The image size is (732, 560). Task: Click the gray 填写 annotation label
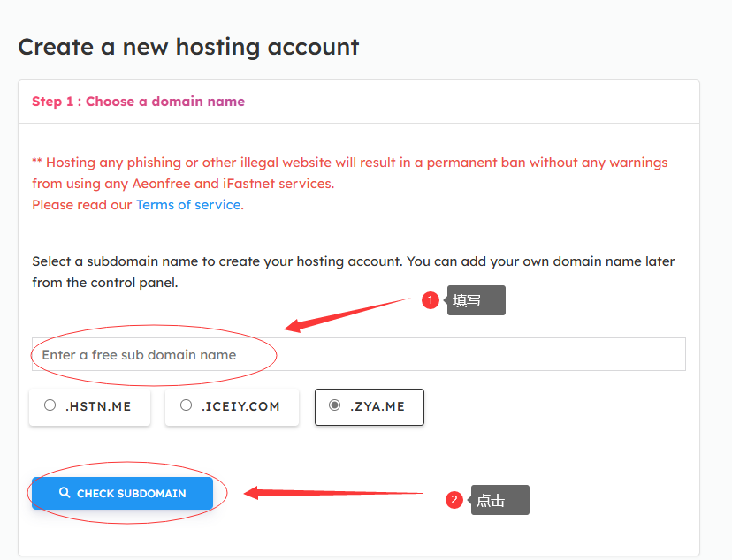pos(476,300)
